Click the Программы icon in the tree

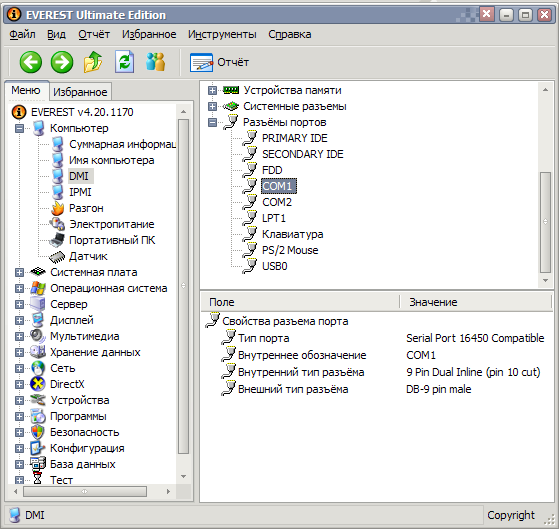[38, 416]
